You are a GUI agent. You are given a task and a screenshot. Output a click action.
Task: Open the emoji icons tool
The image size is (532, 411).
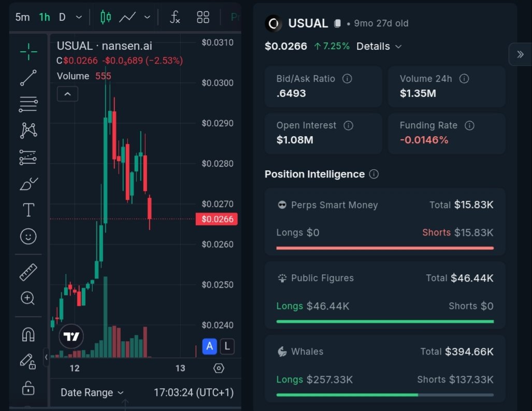click(x=28, y=237)
